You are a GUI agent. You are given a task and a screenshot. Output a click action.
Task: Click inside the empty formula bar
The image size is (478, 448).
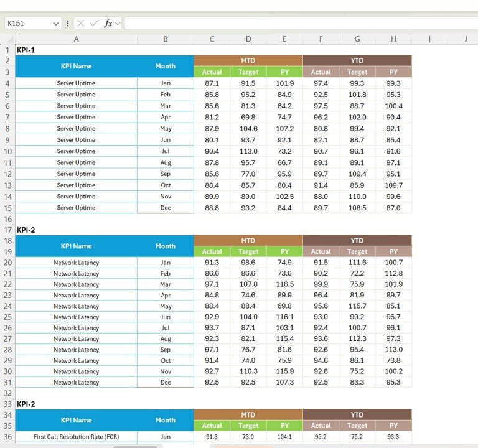point(299,23)
